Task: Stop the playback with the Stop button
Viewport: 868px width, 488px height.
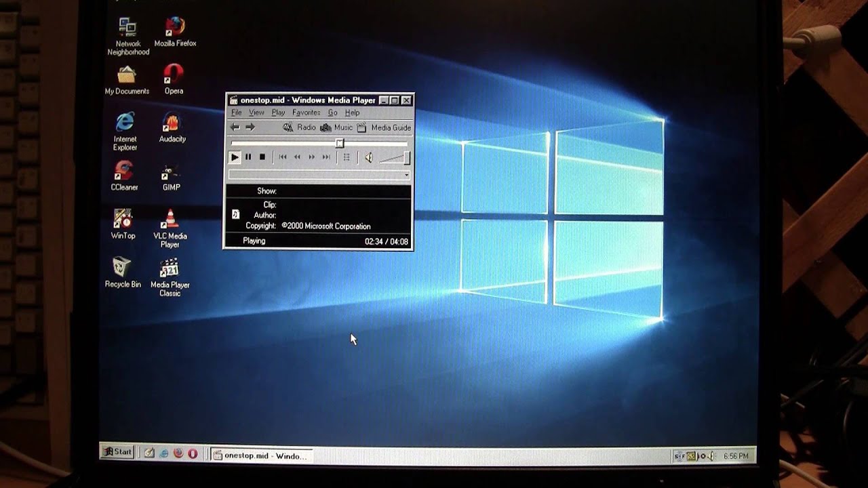Action: point(262,157)
